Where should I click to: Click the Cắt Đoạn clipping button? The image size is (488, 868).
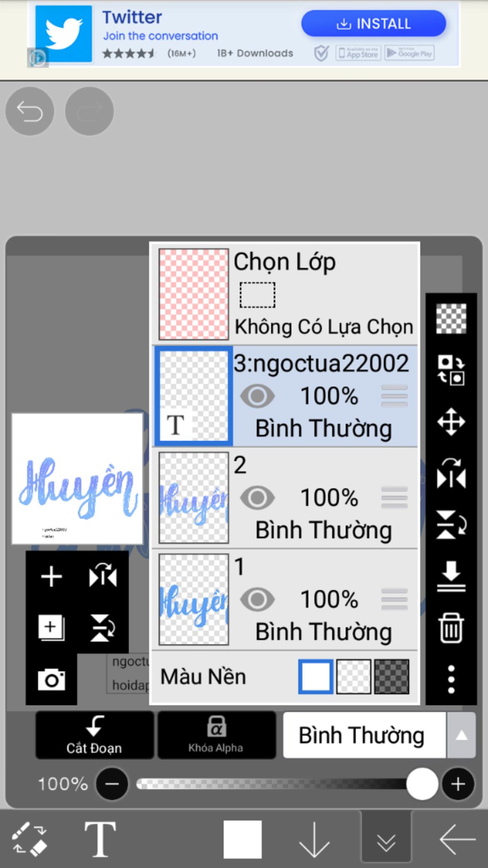pyautogui.click(x=94, y=735)
